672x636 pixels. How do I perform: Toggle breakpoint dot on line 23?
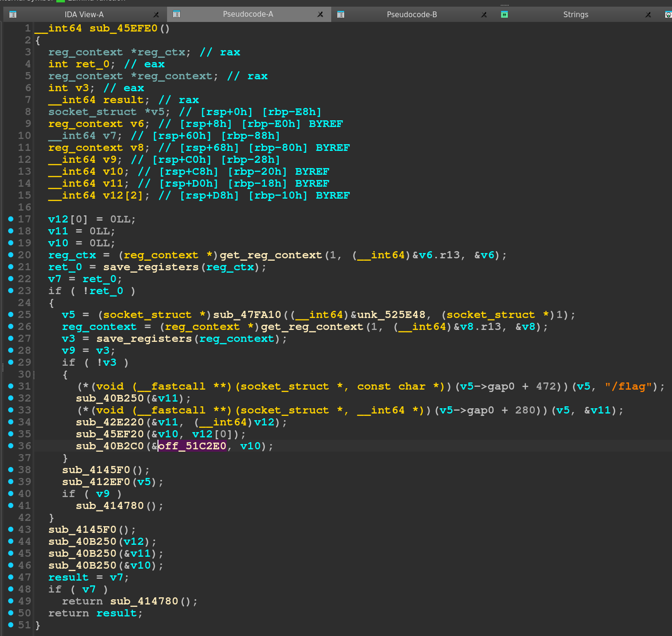tap(10, 290)
